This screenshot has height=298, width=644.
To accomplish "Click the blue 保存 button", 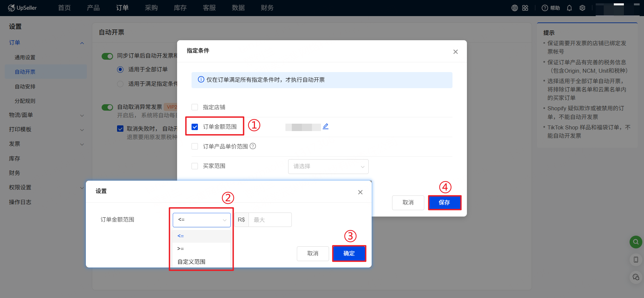I will (444, 202).
